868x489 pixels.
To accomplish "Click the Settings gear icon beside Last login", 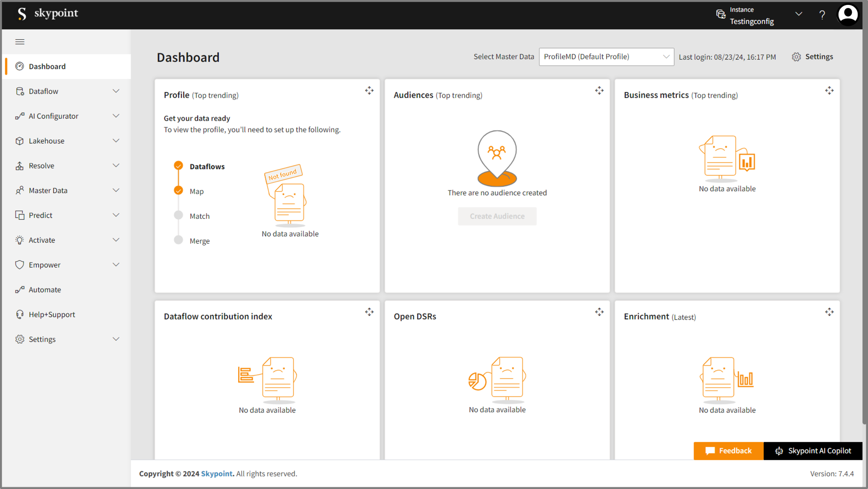I will tap(796, 57).
